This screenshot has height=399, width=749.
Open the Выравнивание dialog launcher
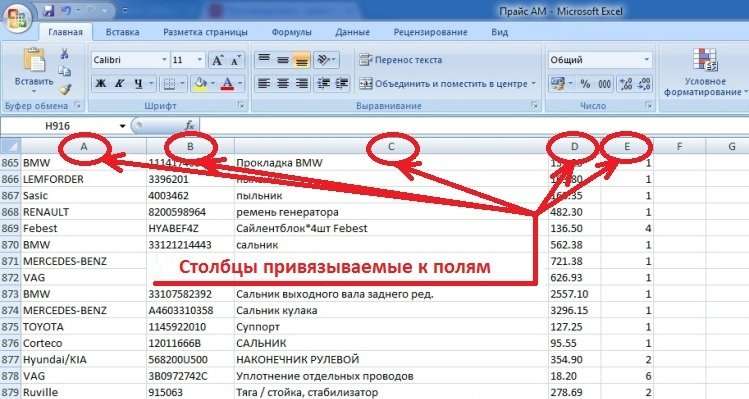coord(535,106)
